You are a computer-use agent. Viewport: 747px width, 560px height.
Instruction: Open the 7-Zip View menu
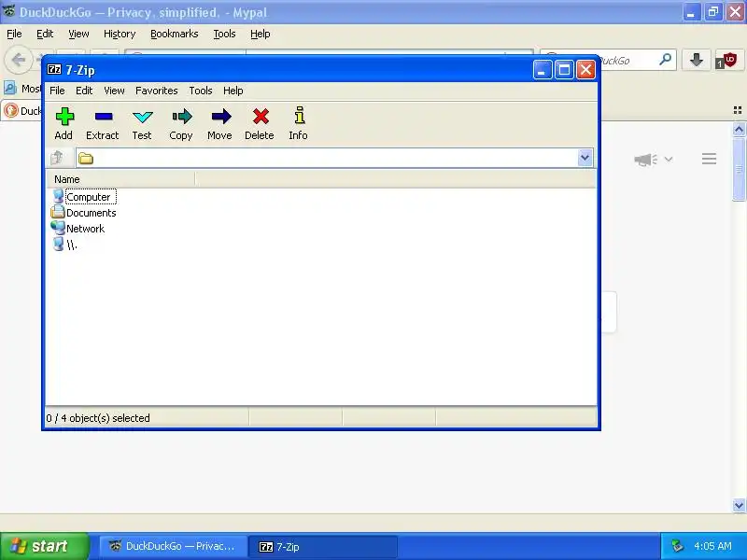[x=114, y=91]
